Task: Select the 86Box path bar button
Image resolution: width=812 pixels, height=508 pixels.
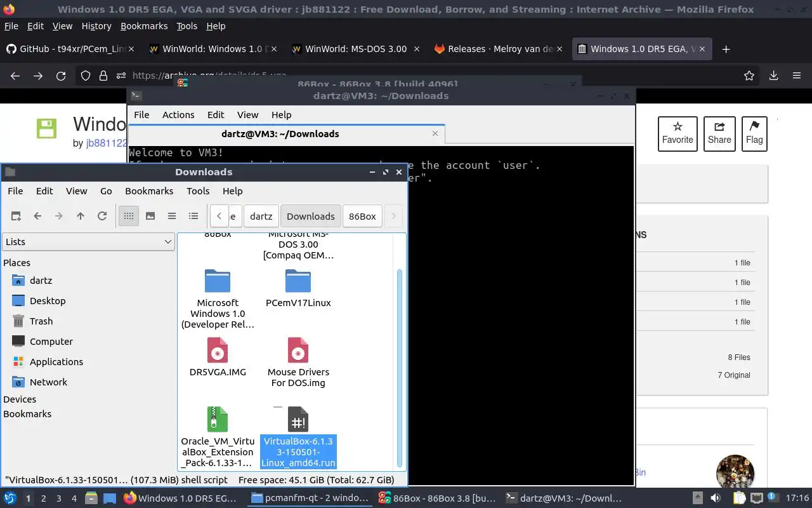Action: click(x=362, y=216)
